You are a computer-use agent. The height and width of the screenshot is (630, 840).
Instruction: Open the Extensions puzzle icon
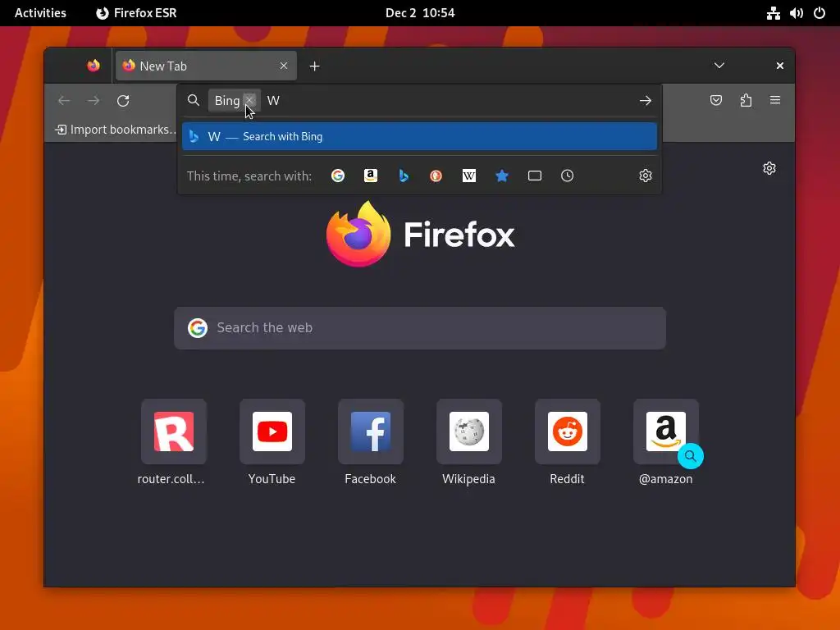(x=746, y=100)
